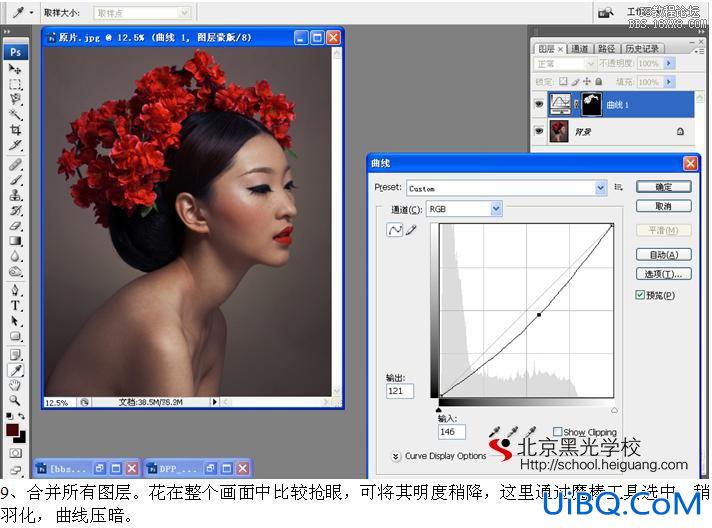
Task: Select the Magic Wand tool
Action: 15,114
